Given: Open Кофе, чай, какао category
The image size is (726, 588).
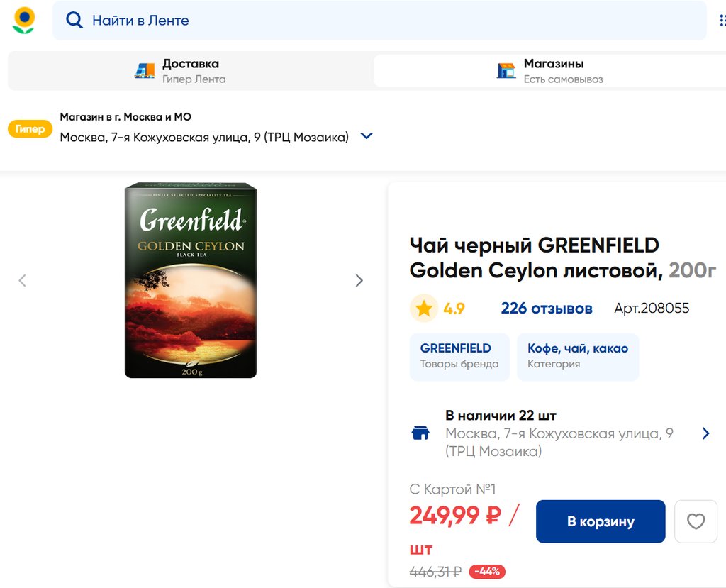Looking at the screenshot, I should click(578, 357).
